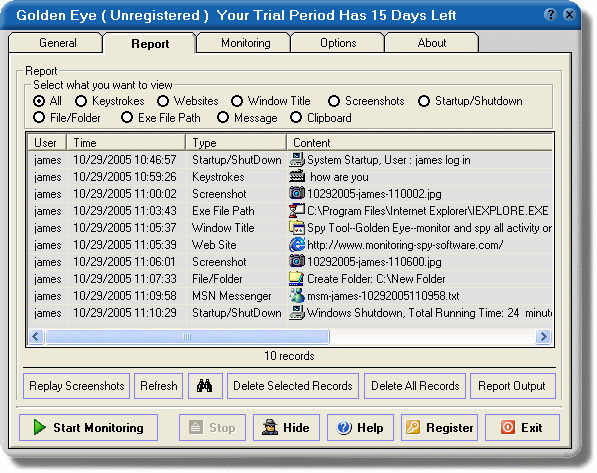Click folder icon beside Create Folder entry
This screenshot has width=597, height=473.
coord(297,279)
